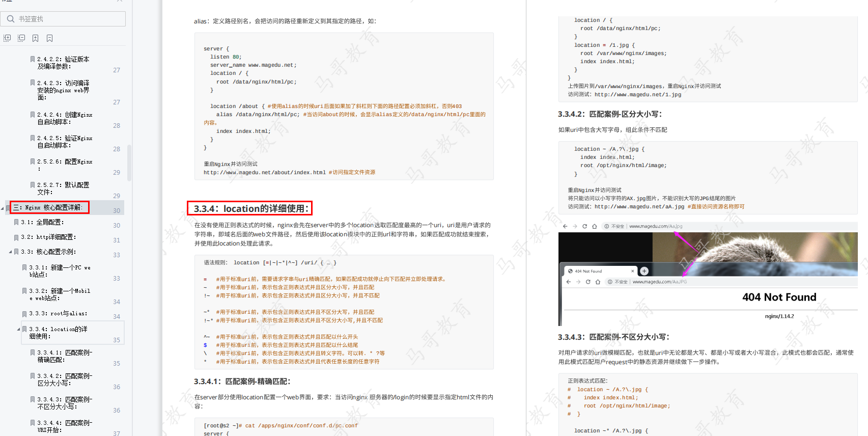Click the expand all bookmarks icon
The height and width of the screenshot is (436, 868).
point(7,38)
